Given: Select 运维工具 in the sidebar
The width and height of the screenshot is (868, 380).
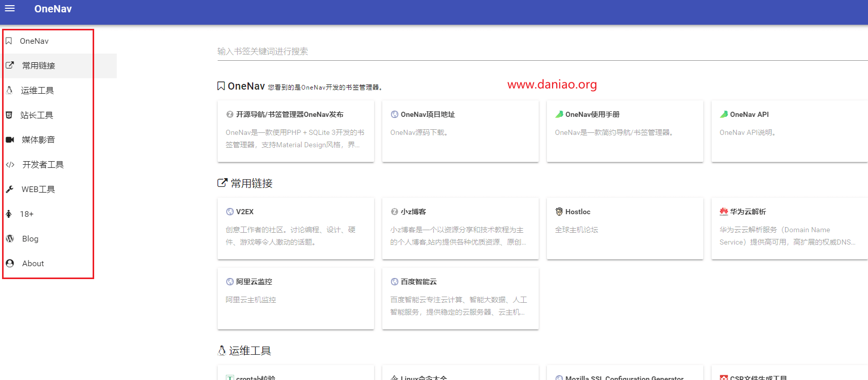Looking at the screenshot, I should click(x=38, y=91).
